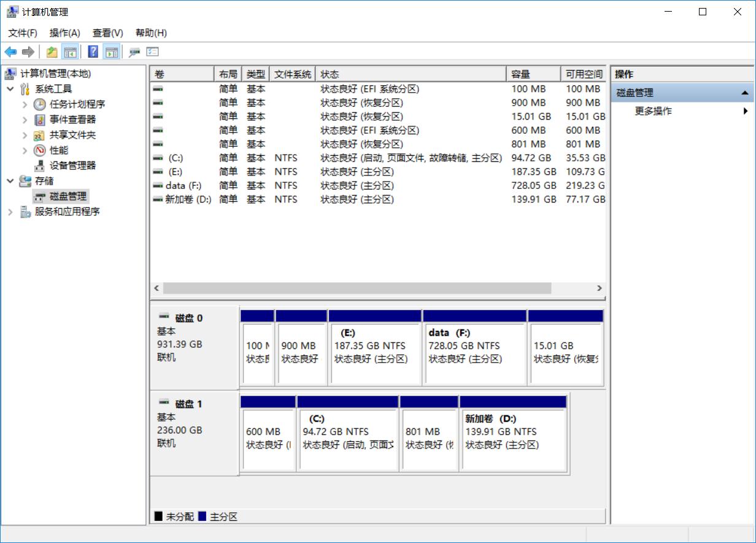The width and height of the screenshot is (756, 543).
Task: Expand Services and Applications (服务和应用程序) node
Action: [10, 212]
